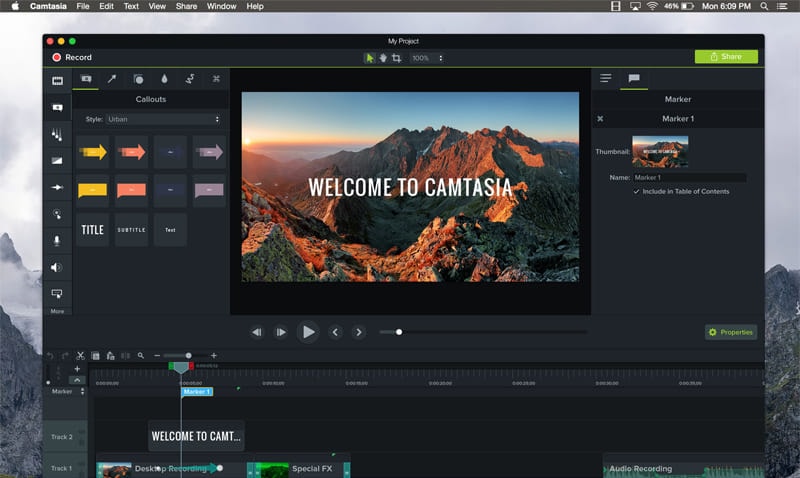Open the 100% canvas zoom dropdown
800x478 pixels.
point(427,58)
